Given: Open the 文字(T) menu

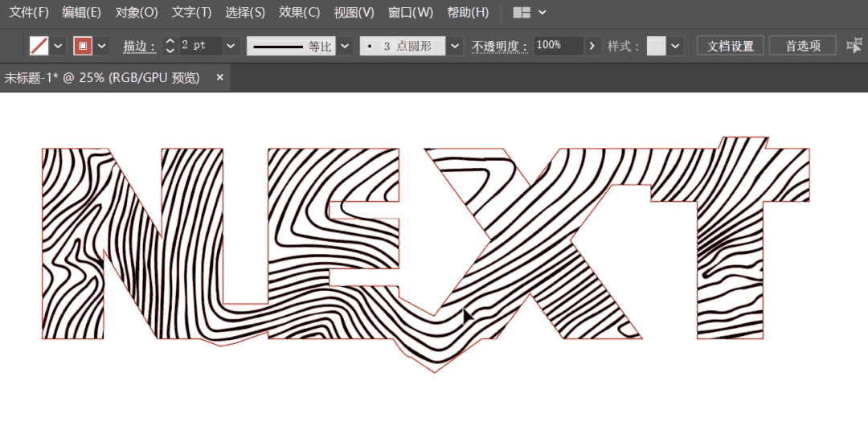Looking at the screenshot, I should tap(191, 12).
